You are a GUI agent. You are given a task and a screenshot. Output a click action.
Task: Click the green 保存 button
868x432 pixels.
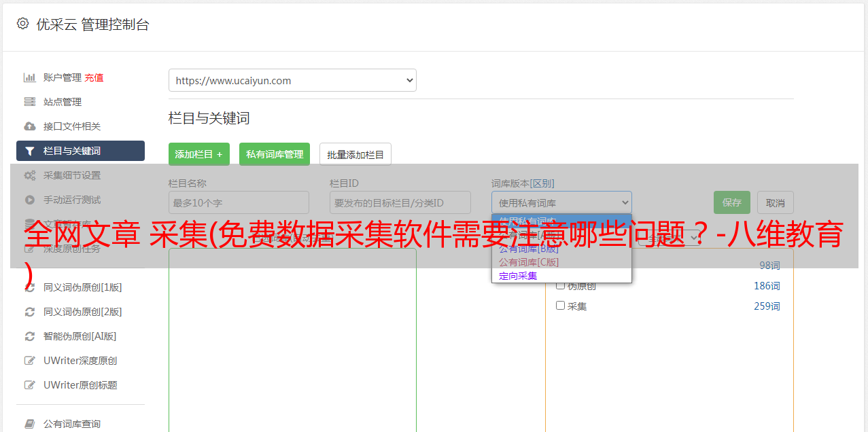coord(732,202)
